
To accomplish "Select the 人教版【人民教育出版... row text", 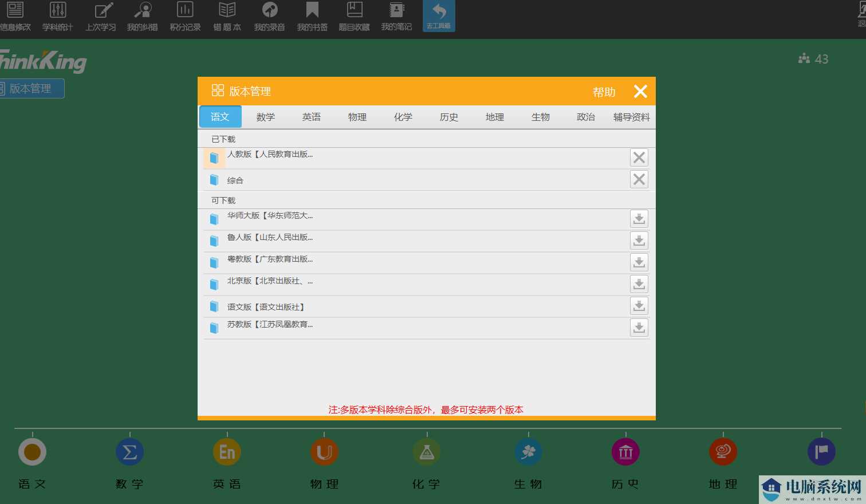I will pyautogui.click(x=270, y=154).
